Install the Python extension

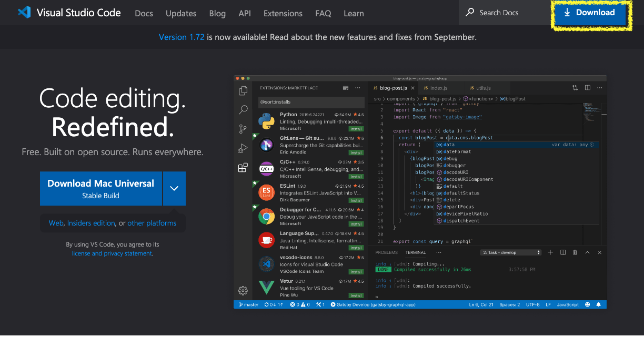tap(356, 129)
